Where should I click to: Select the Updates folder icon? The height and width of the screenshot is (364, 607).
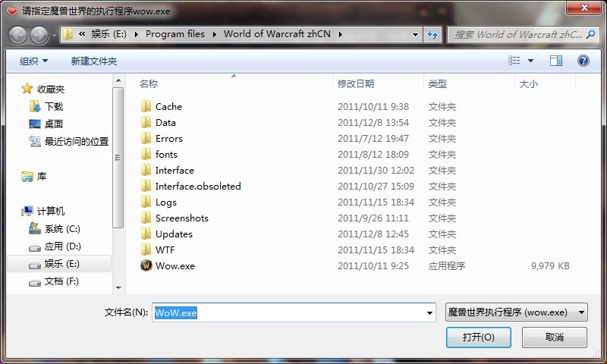coord(146,234)
